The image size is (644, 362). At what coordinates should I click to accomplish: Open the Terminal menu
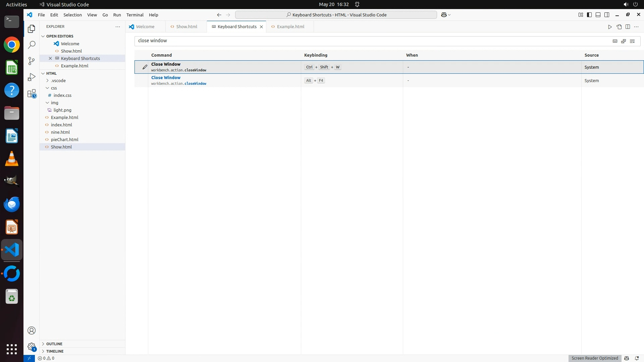click(135, 15)
